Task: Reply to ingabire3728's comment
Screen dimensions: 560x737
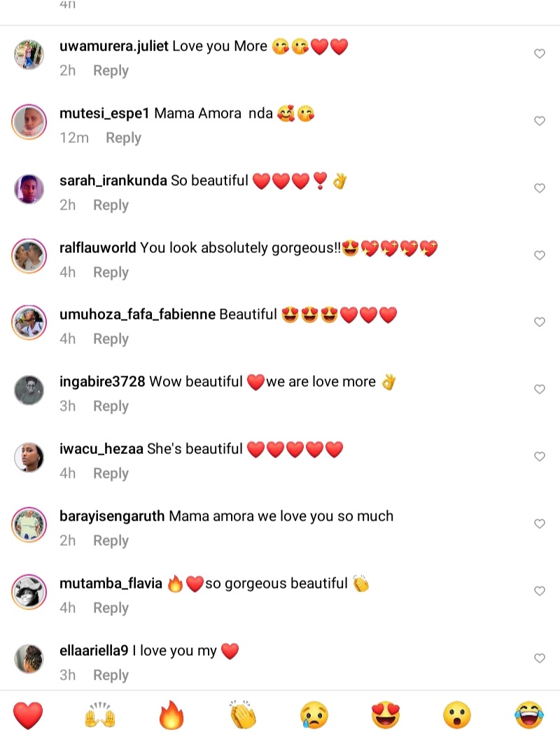Action: coord(111,406)
